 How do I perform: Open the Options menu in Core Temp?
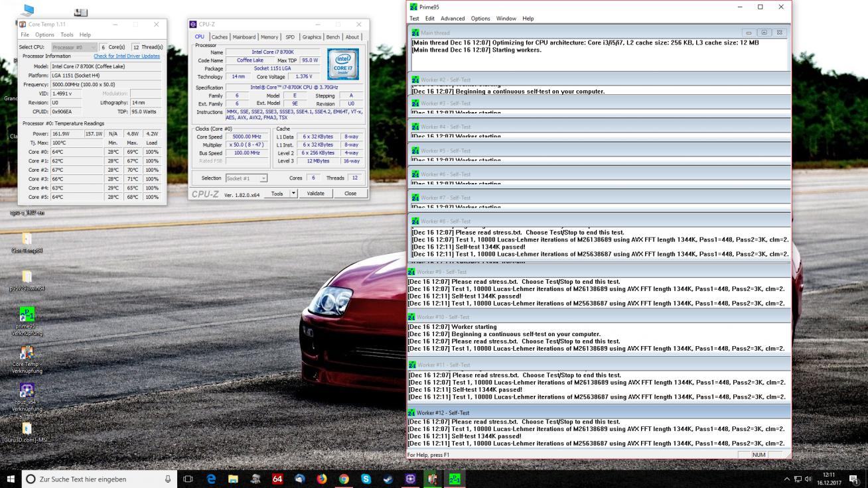44,34
